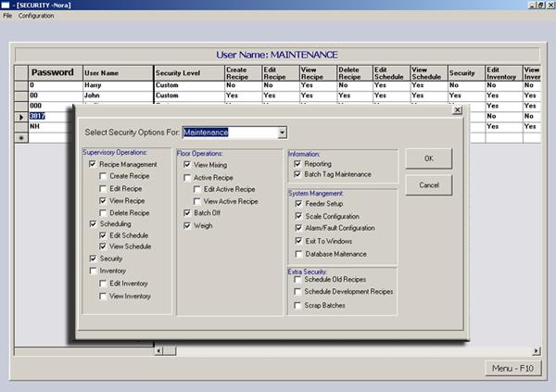Uncheck the View Schedule checkbox
Viewport: 556px width, 392px height.
click(103, 247)
